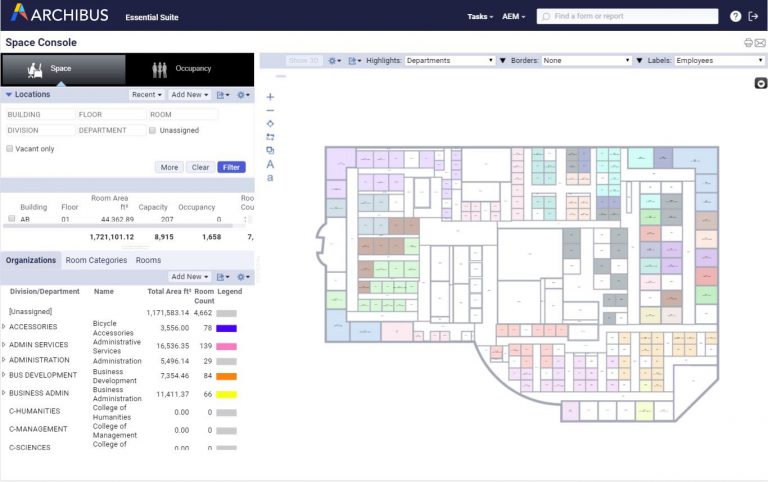
Task: Select building AB row checkbox
Action: pos(11,219)
